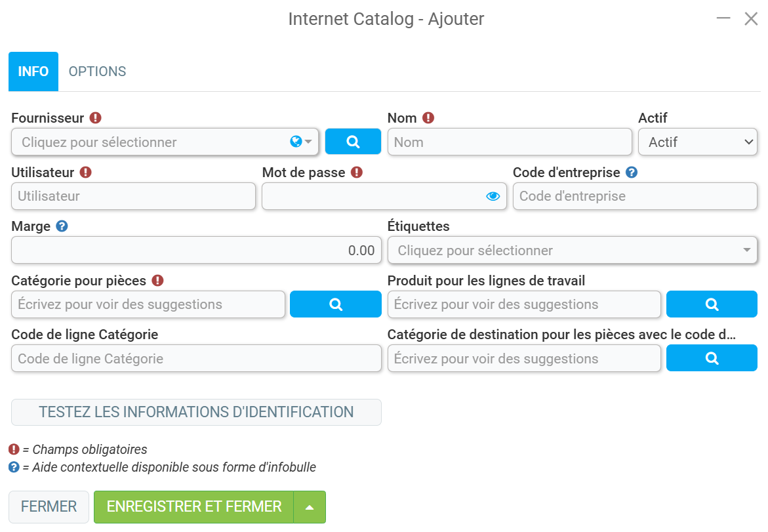
Task: Open the Fournisseur selection dropdown
Action: tap(165, 142)
